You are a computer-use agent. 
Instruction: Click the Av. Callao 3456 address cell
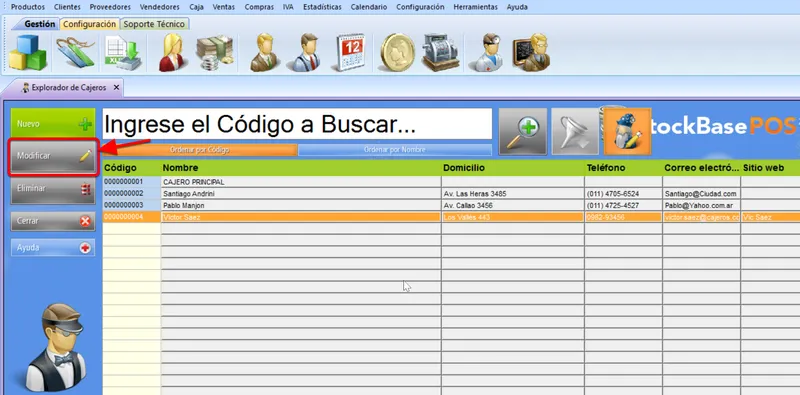click(513, 206)
